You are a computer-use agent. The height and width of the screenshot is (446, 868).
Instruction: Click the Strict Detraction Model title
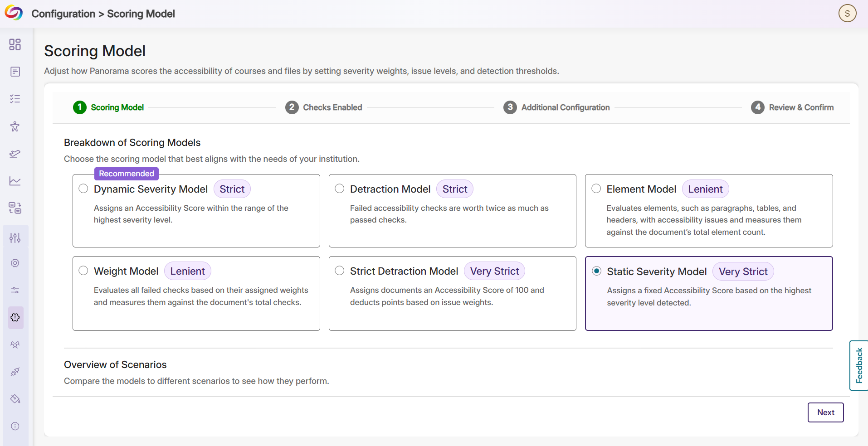pos(404,271)
